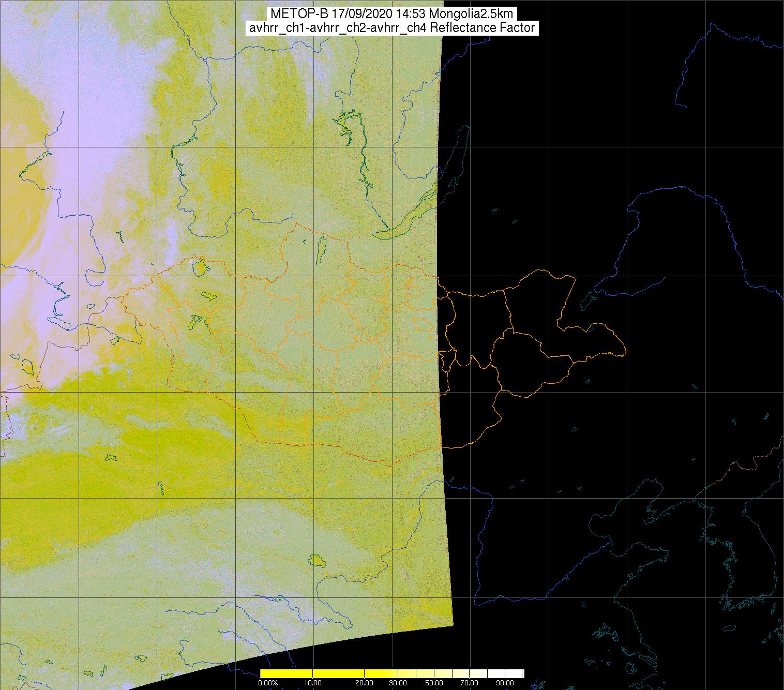Click the title text 'METOP-B 17/09/2020 14:53 Mongolia2.5km'
Viewport: 784px width, 690px height.
pos(392,14)
